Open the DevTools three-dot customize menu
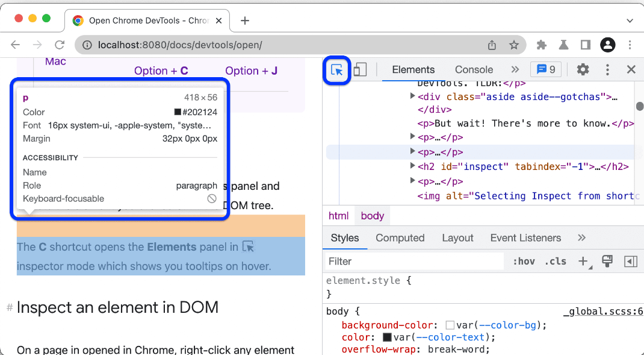The height and width of the screenshot is (355, 644). [x=607, y=69]
